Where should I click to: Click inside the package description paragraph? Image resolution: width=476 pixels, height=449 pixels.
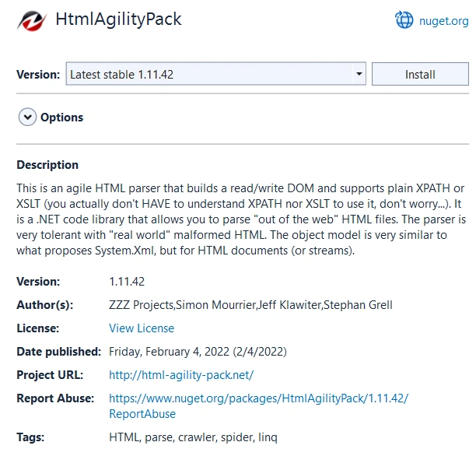click(241, 219)
